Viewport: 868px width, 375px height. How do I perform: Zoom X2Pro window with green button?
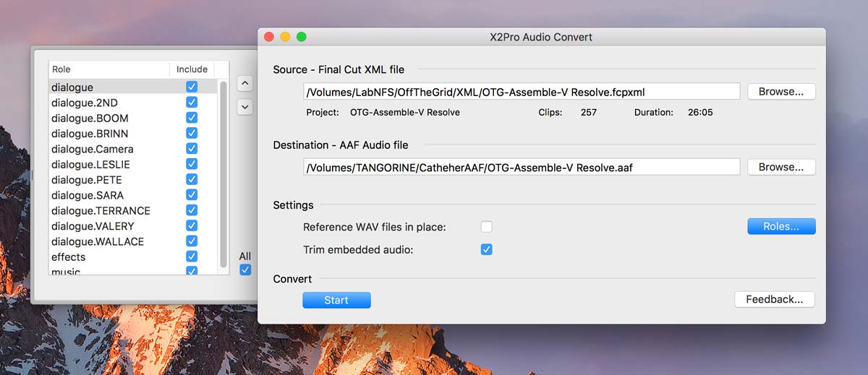click(x=302, y=37)
